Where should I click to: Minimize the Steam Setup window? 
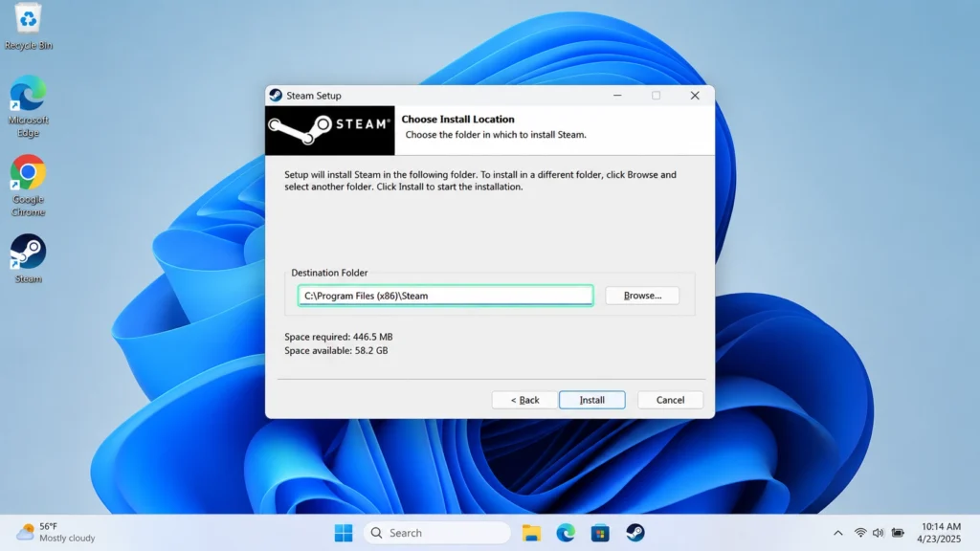pyautogui.click(x=617, y=95)
